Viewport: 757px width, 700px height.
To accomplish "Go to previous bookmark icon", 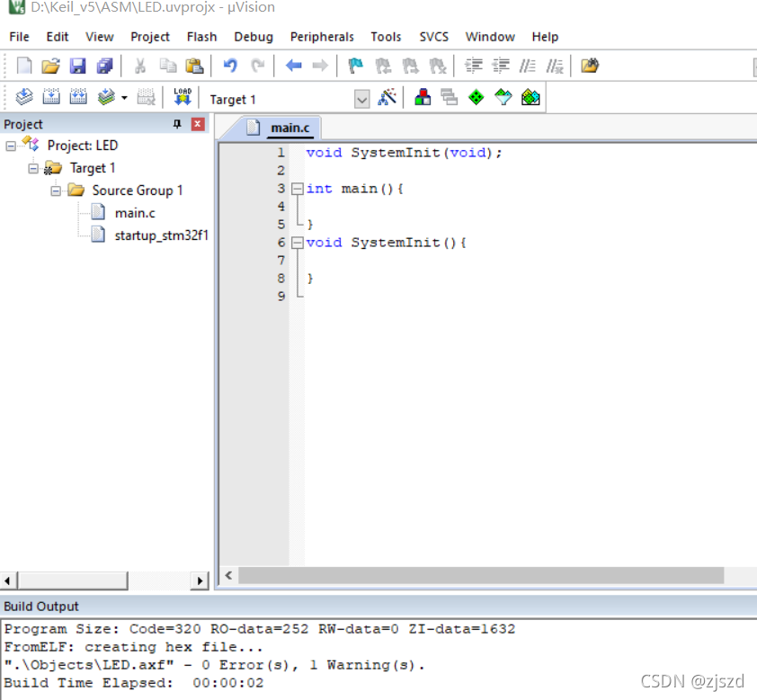I will pyautogui.click(x=383, y=66).
